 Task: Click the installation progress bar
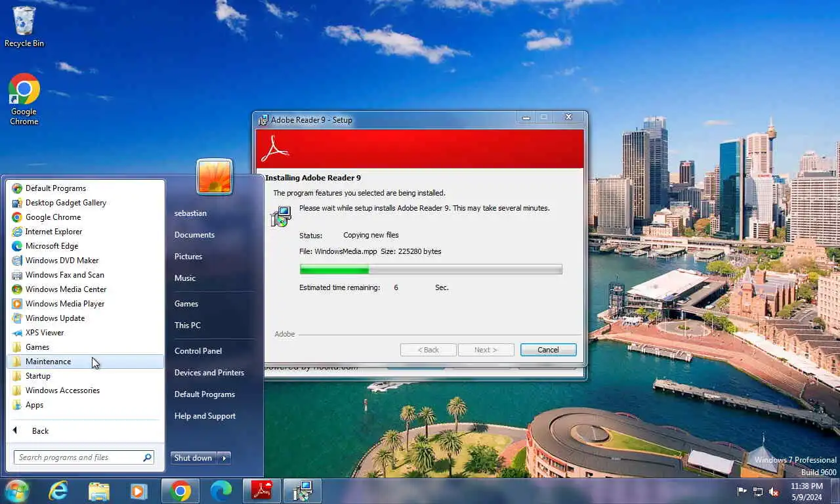pyautogui.click(x=430, y=269)
